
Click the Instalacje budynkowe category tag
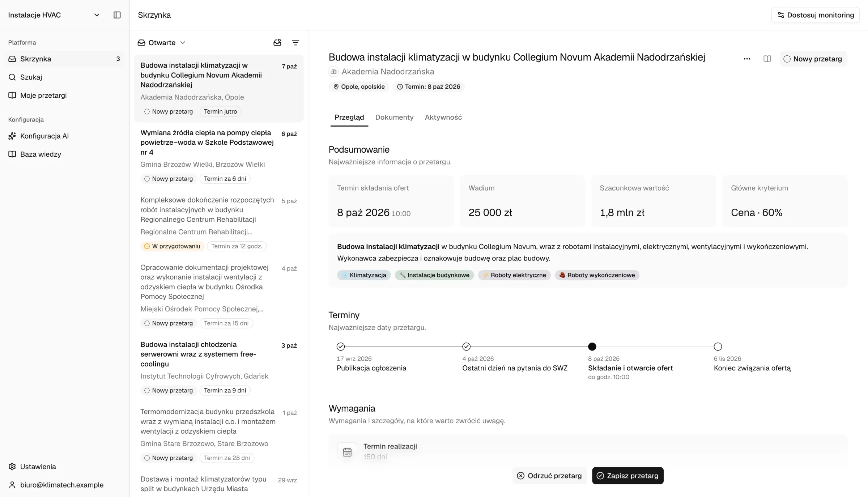[x=434, y=275]
